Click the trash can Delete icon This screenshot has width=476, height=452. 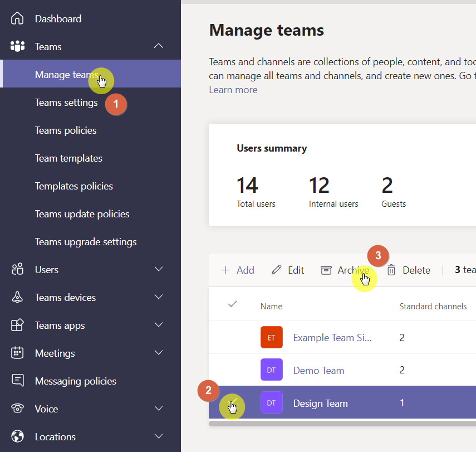[x=391, y=270]
